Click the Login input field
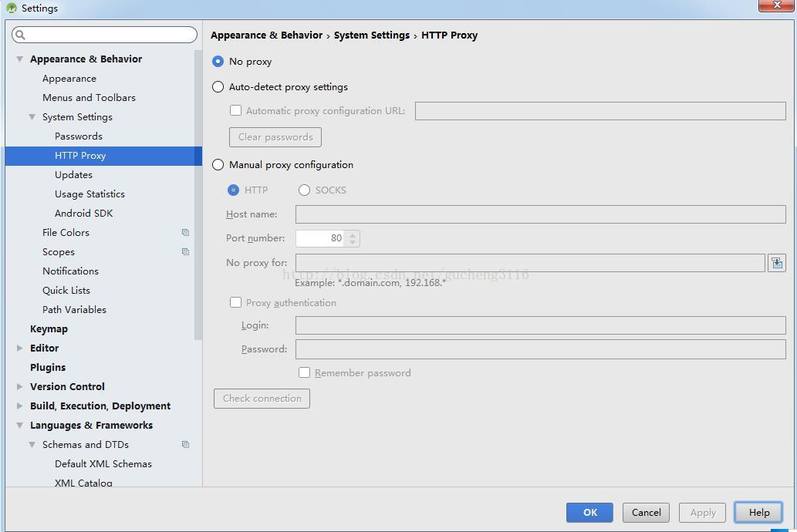Screen dimensions: 797x532 [x=541, y=325]
